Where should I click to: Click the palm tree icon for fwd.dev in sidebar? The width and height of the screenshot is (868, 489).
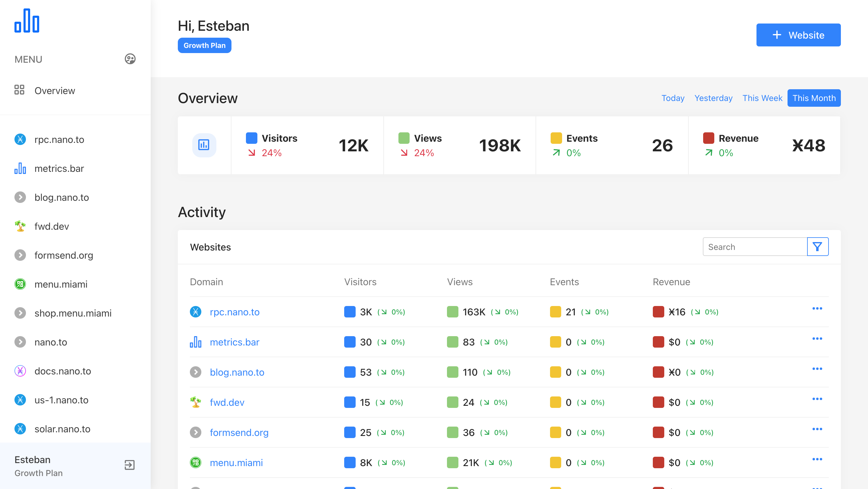pyautogui.click(x=20, y=226)
